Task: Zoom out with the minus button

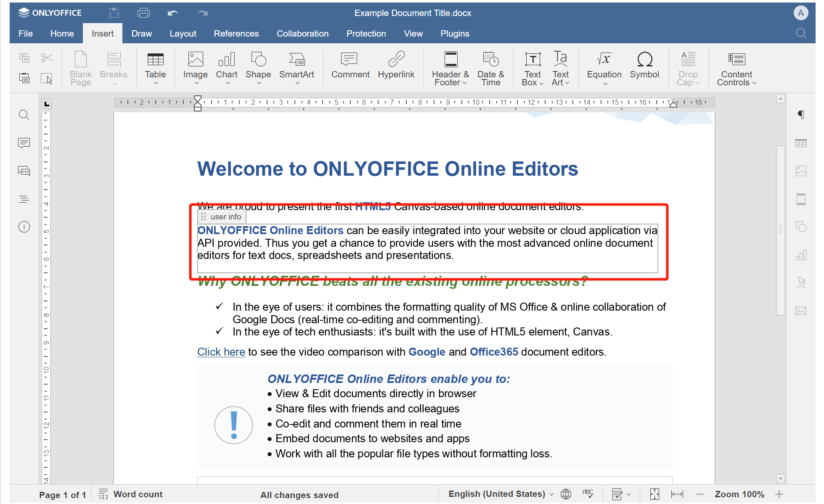Action: click(x=700, y=494)
